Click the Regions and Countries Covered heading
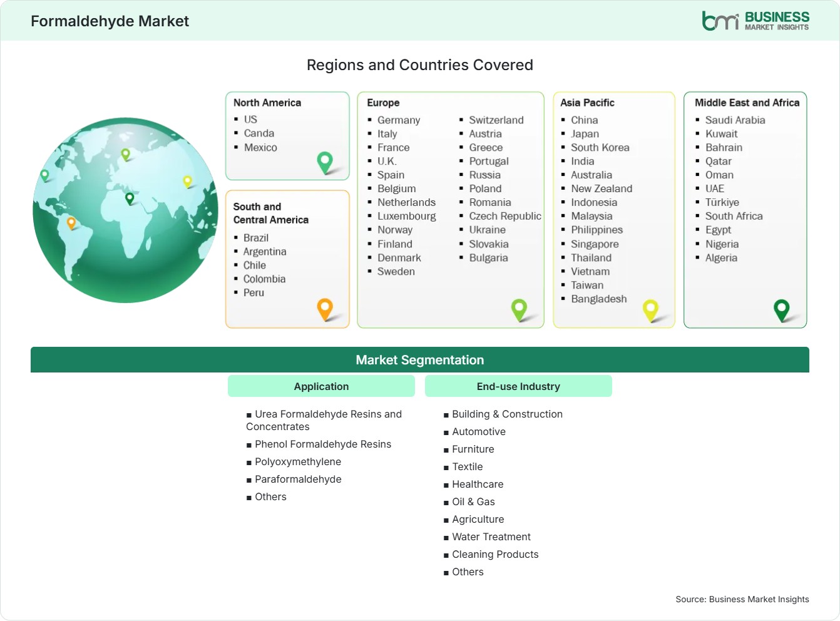 point(420,65)
